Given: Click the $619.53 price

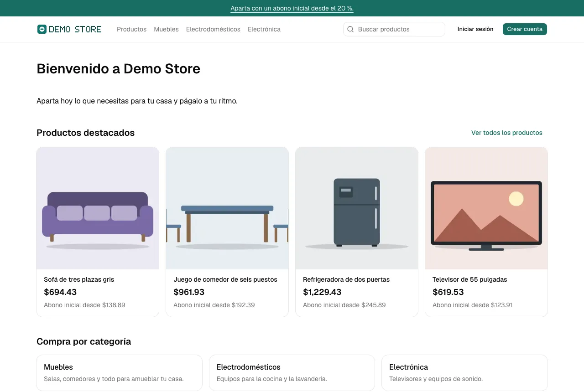Looking at the screenshot, I should (x=448, y=292).
